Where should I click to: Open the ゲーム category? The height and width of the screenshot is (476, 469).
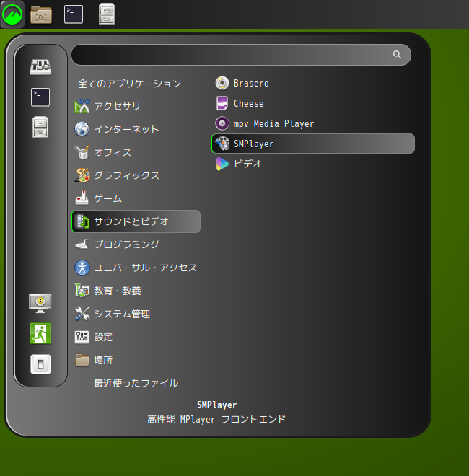[136, 198]
